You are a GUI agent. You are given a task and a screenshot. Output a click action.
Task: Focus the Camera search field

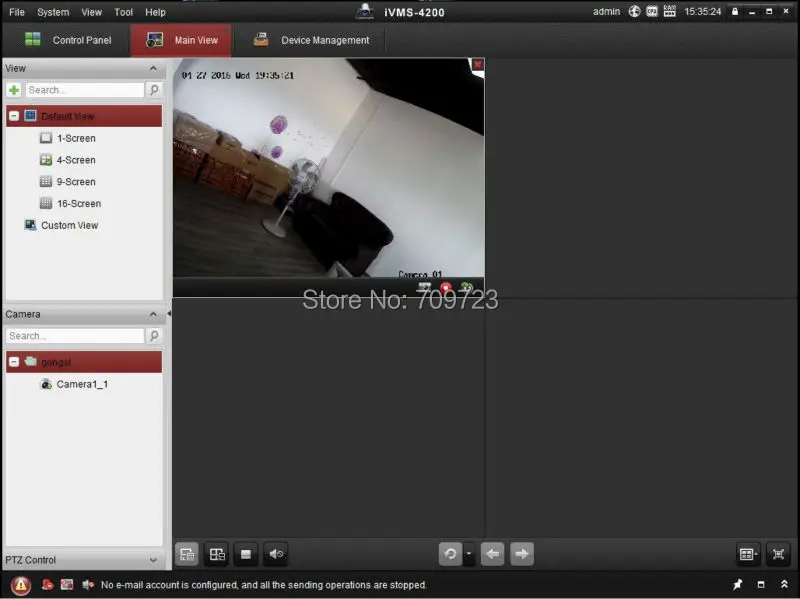[x=76, y=336]
